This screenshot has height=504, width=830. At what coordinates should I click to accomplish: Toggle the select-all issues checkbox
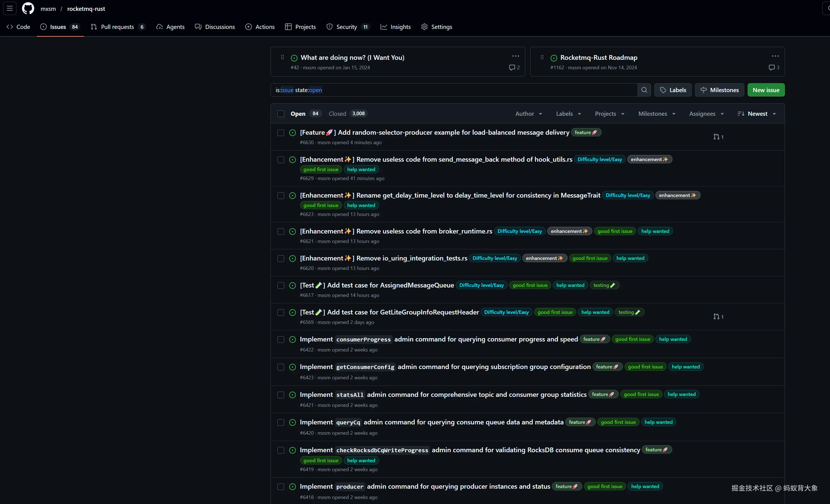281,114
